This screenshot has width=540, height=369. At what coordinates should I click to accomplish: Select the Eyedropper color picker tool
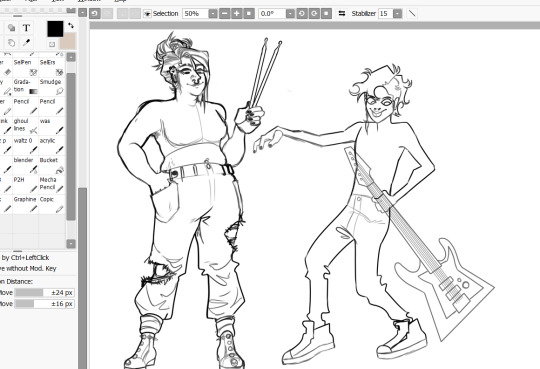(x=26, y=43)
